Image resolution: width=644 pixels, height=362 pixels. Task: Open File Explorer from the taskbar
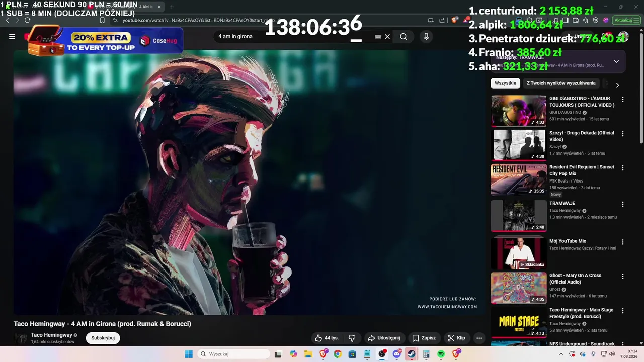[x=308, y=354]
